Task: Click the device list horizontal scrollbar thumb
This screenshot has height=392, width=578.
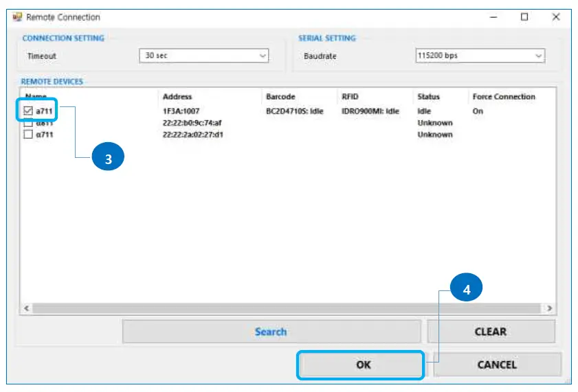Action: coord(287,308)
